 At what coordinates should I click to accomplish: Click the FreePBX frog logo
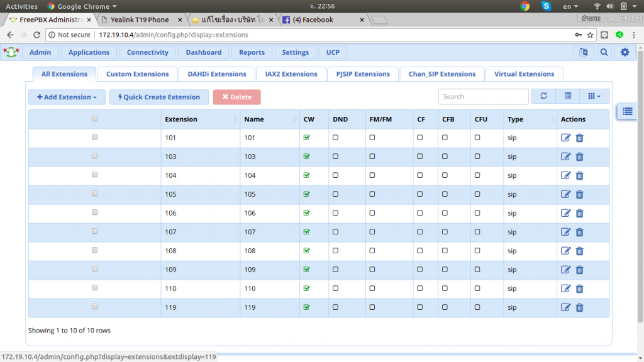coord(11,52)
